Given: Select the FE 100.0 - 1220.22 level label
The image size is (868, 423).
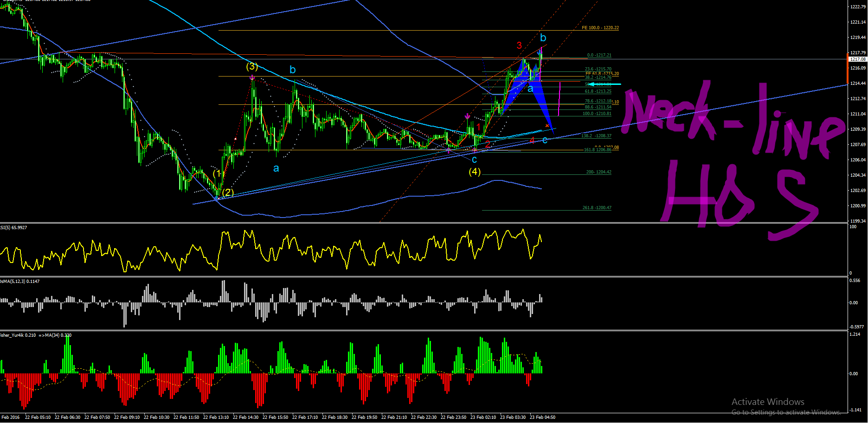Looking at the screenshot, I should (600, 28).
